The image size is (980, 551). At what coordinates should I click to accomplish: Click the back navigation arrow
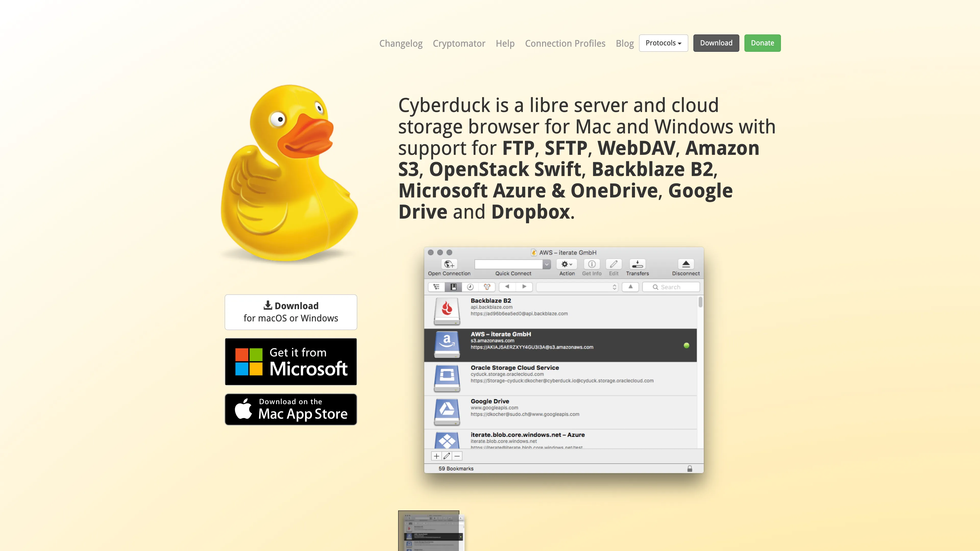tap(507, 287)
